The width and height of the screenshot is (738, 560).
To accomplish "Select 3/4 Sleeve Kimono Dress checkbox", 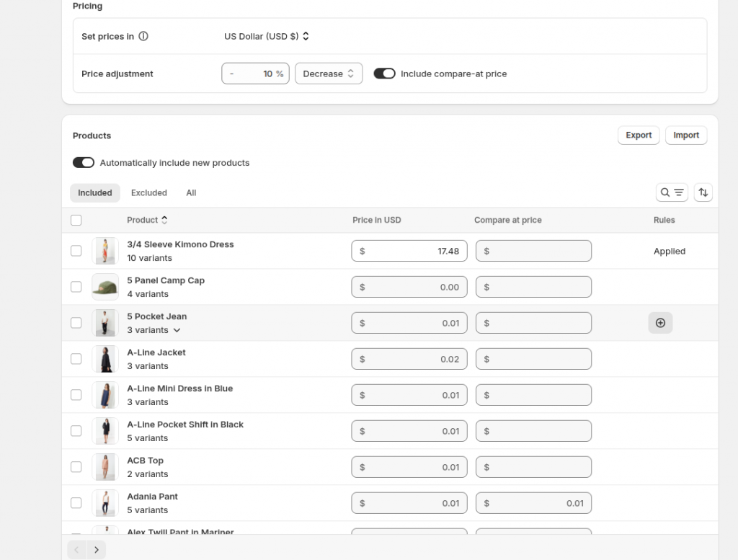I will click(x=76, y=251).
